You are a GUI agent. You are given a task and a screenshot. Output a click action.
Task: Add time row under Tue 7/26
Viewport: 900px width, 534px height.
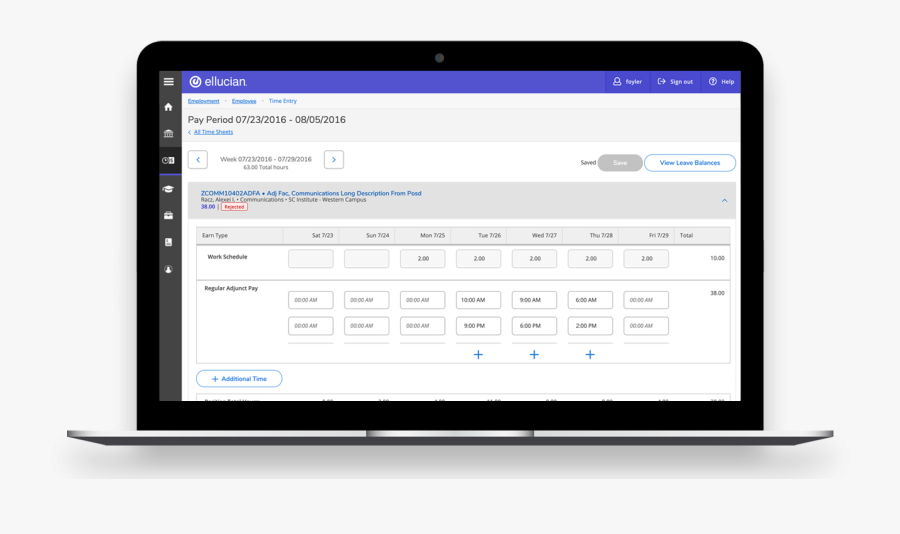[x=478, y=354]
